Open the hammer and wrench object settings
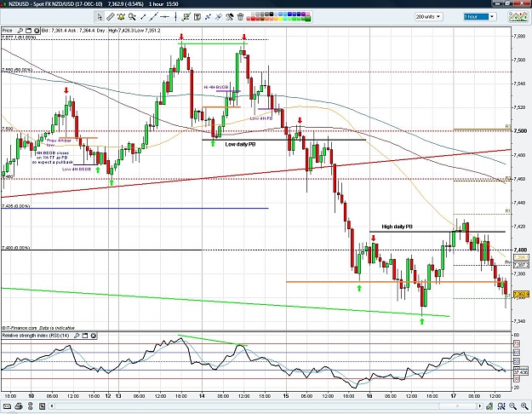This screenshot has width=532, height=414. click(230, 17)
